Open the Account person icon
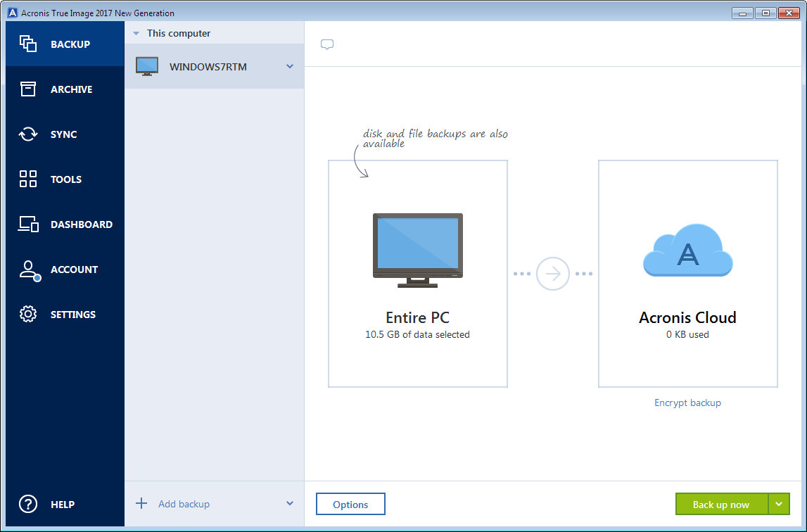 [x=28, y=270]
